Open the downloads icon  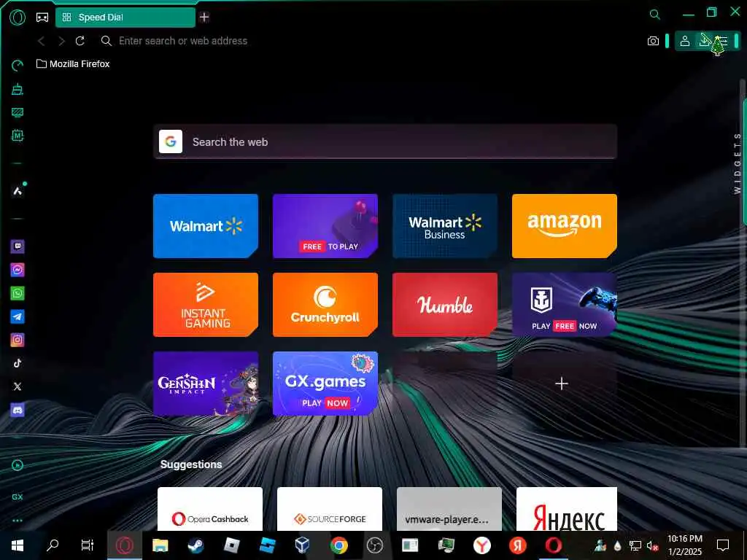click(x=704, y=41)
